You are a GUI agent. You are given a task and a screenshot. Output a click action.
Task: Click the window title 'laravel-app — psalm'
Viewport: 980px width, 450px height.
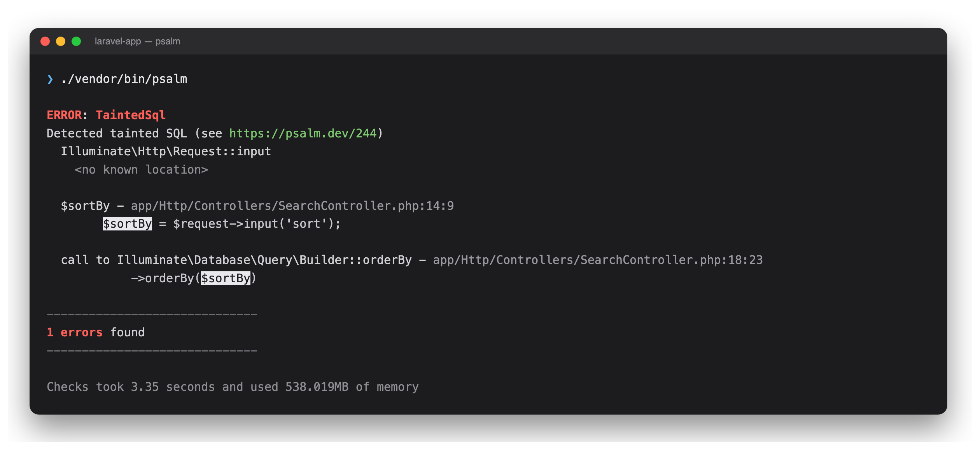click(x=137, y=41)
